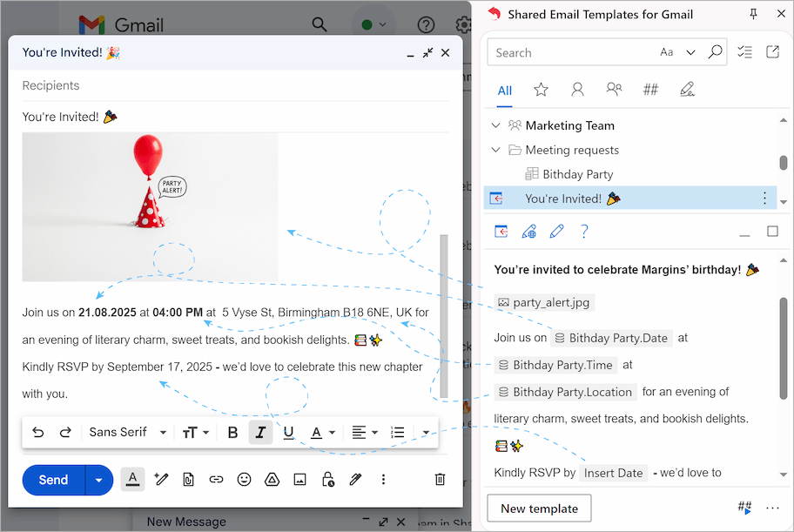Click the Insert Date macro chip
The image size is (794, 532).
pos(613,473)
